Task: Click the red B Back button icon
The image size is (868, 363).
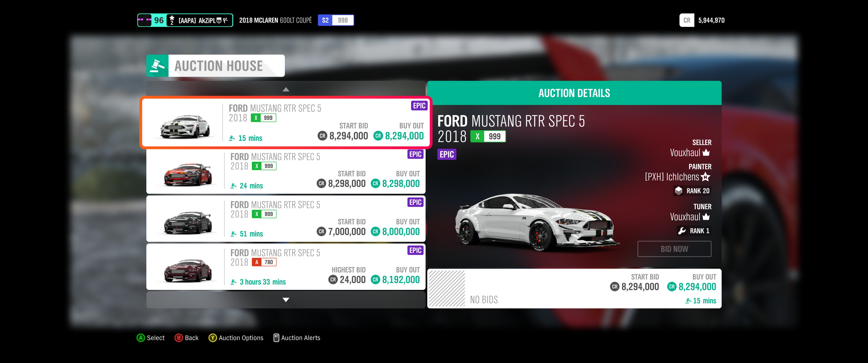Action: (x=179, y=338)
